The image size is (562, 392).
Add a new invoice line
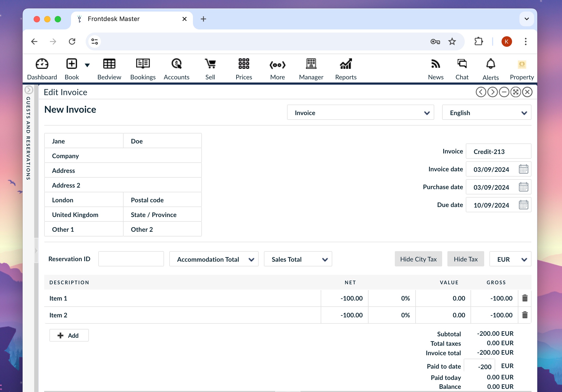[x=69, y=335]
